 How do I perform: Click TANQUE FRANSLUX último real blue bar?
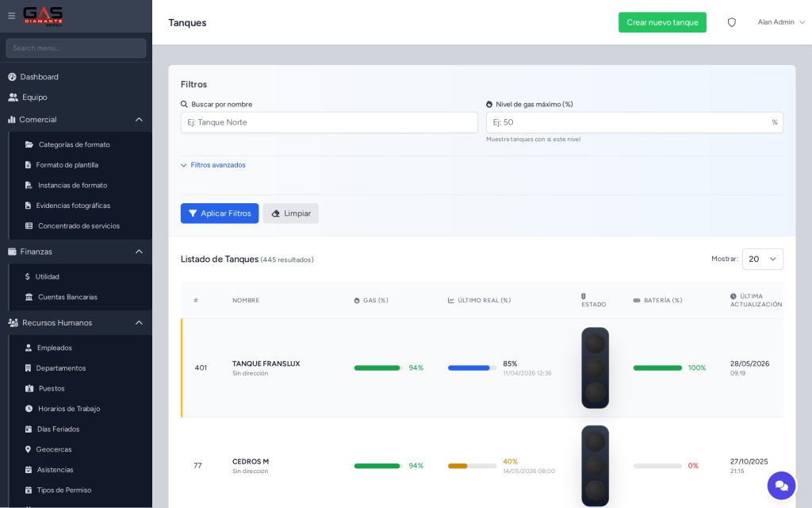(472, 368)
